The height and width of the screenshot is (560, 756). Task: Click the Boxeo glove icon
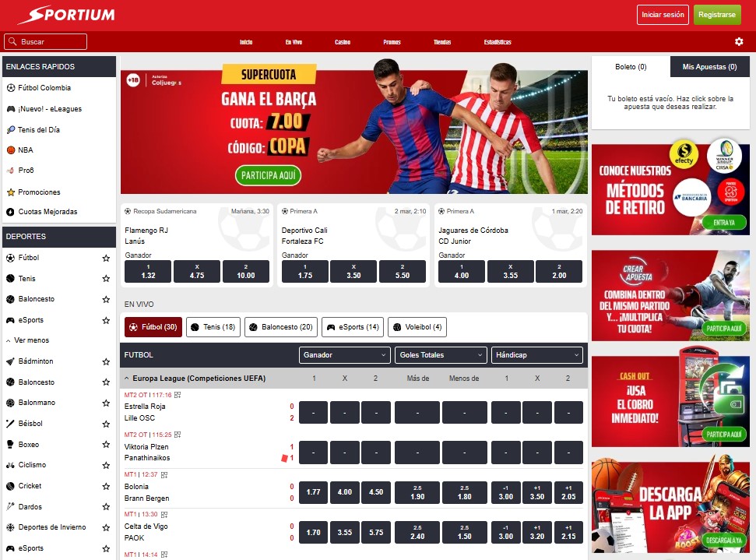point(10,444)
